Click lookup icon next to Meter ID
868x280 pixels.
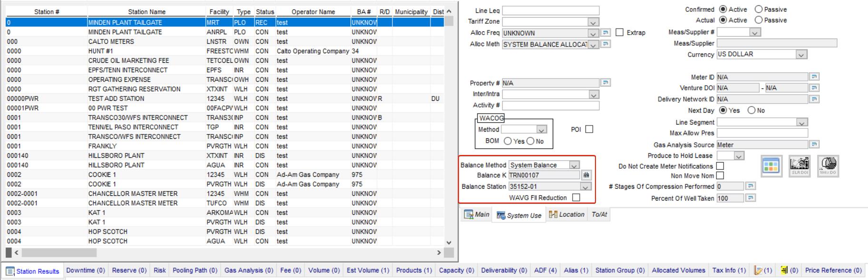click(814, 77)
